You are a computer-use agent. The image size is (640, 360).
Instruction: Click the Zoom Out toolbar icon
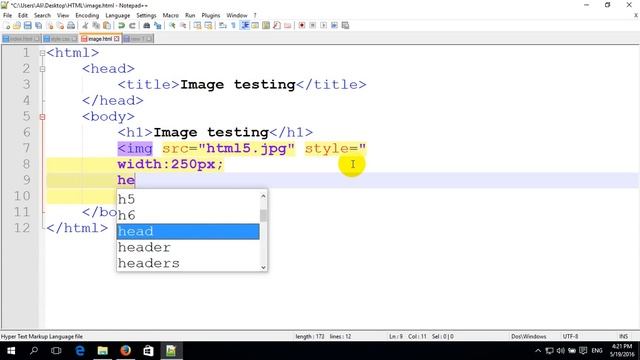[x=183, y=25]
